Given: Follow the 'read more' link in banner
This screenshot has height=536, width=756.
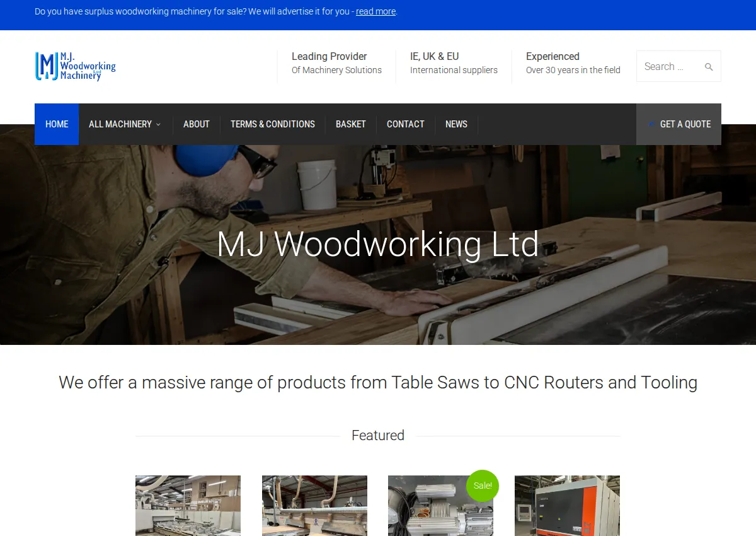Looking at the screenshot, I should click(376, 11).
